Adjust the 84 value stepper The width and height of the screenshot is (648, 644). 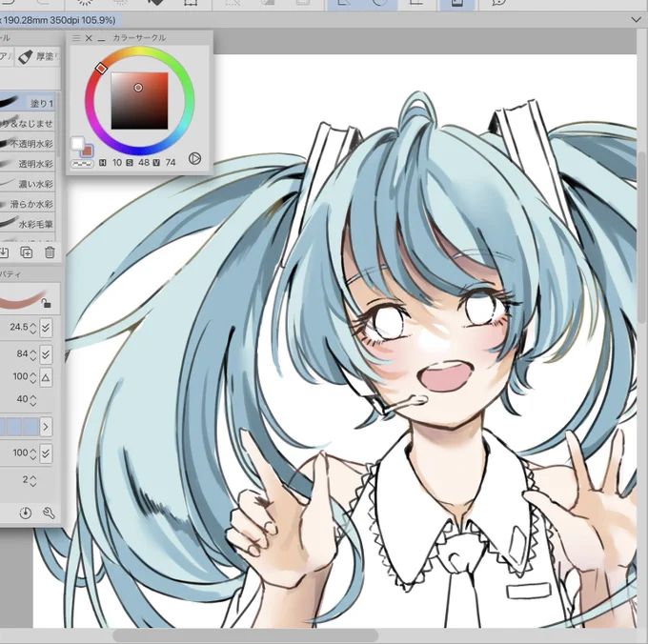coord(33,354)
